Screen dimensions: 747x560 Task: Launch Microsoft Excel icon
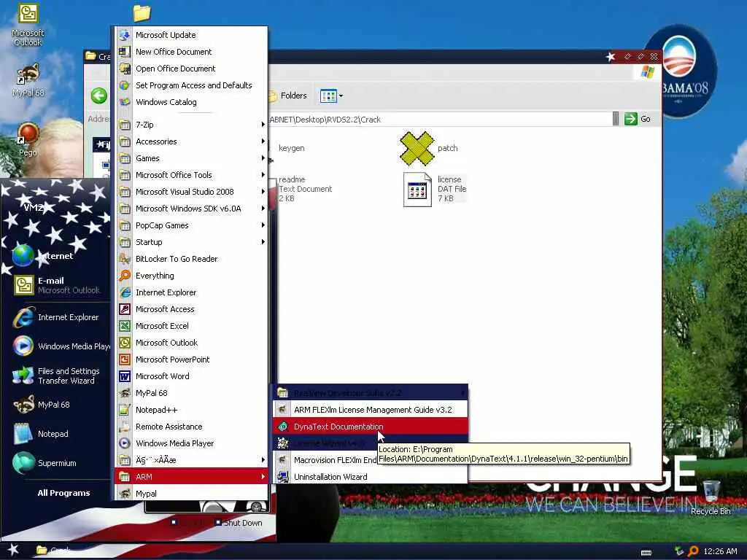click(124, 326)
